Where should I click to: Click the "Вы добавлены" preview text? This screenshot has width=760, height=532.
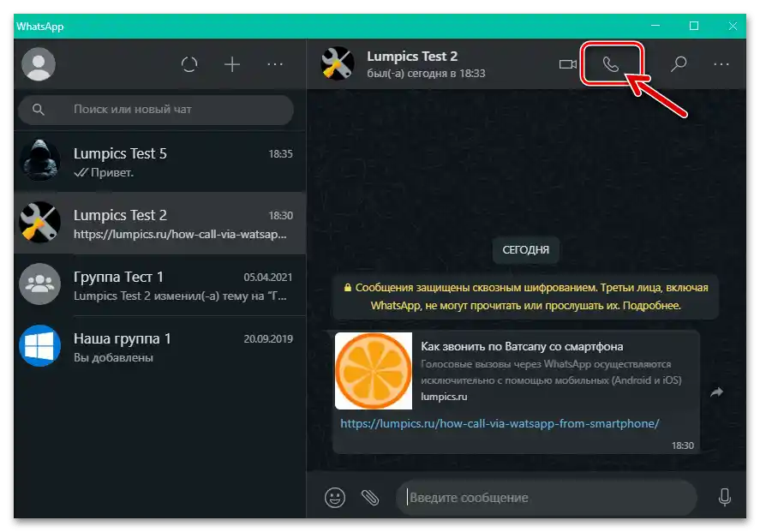point(113,357)
